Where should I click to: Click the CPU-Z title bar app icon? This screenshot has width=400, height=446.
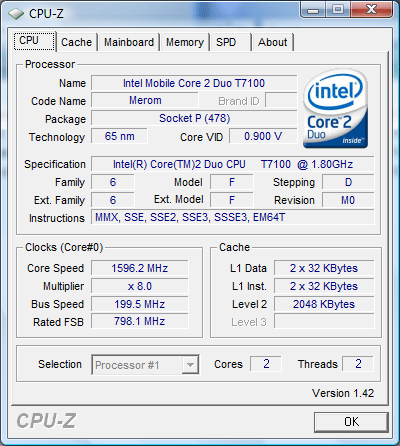click(x=16, y=14)
